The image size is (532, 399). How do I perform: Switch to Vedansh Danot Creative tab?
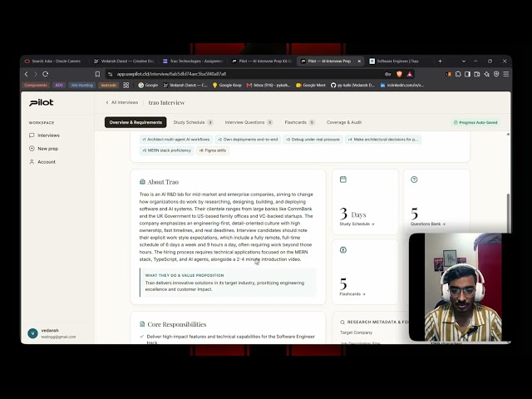pyautogui.click(x=124, y=61)
